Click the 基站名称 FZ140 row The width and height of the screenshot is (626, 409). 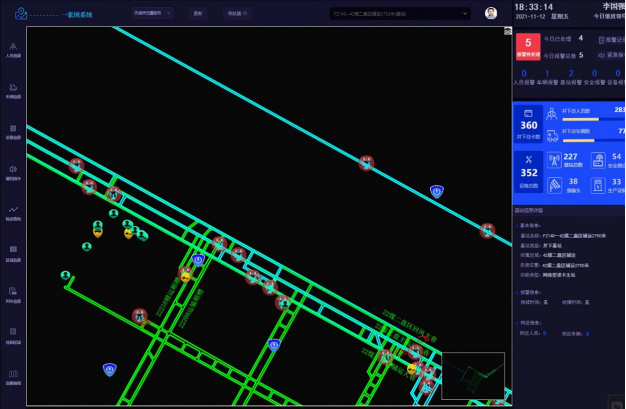pos(563,236)
